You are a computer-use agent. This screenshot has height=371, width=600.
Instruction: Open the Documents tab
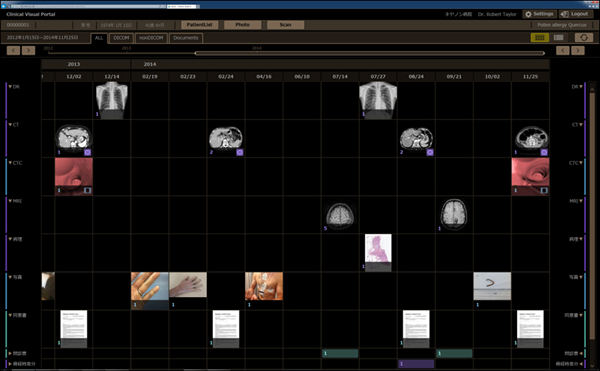pos(186,38)
